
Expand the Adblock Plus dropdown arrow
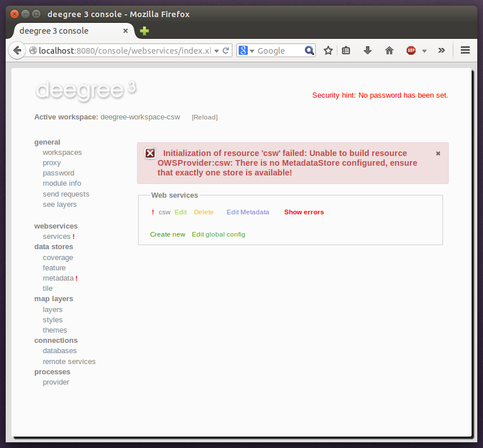click(x=424, y=51)
